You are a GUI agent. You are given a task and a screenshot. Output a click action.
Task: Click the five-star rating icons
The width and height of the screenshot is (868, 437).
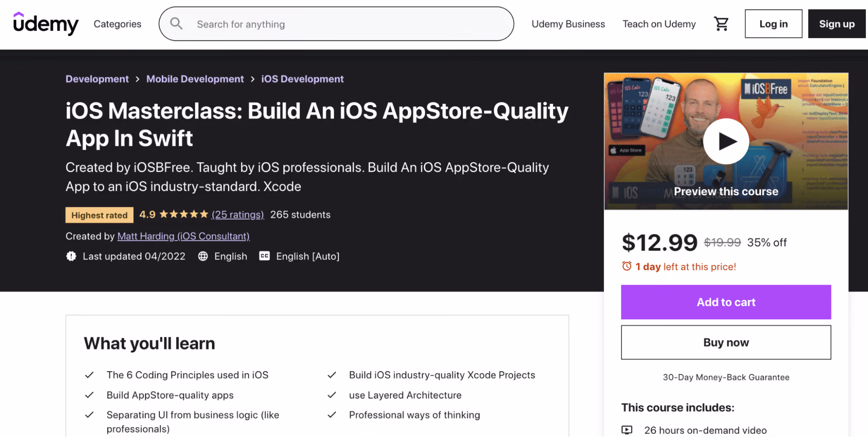pos(184,214)
